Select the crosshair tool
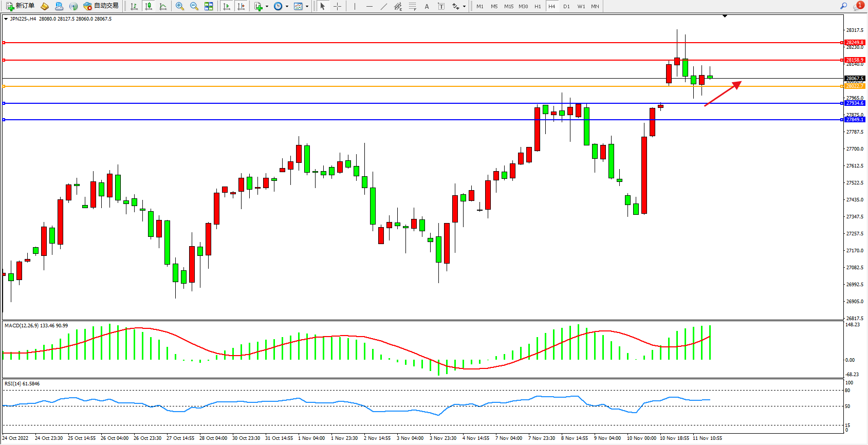 (337, 6)
